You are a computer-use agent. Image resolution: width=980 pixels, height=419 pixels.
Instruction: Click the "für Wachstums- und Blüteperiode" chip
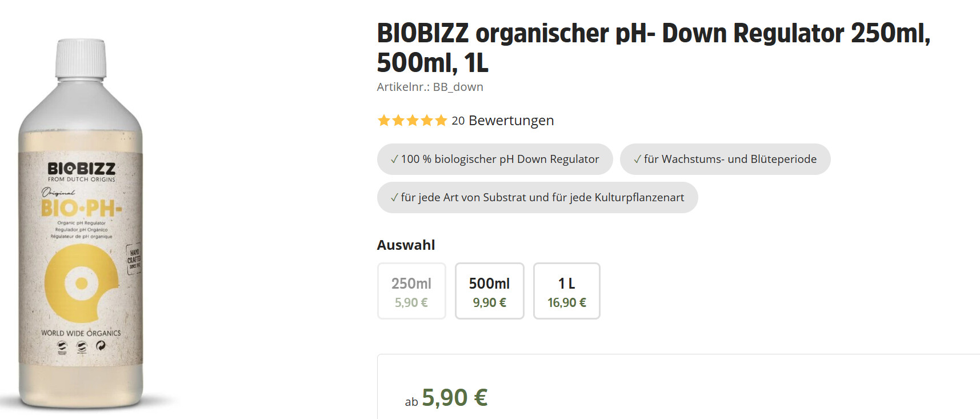coord(725,159)
